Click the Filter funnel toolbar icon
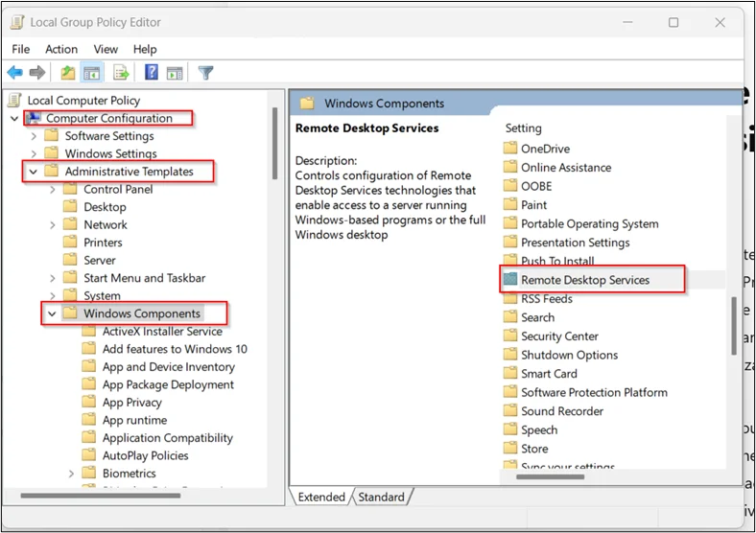Viewport: 756px width, 533px height. click(205, 73)
